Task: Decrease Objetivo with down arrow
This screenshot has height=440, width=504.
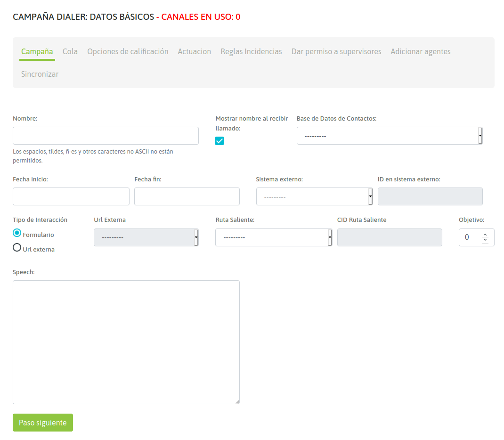Action: click(x=485, y=240)
